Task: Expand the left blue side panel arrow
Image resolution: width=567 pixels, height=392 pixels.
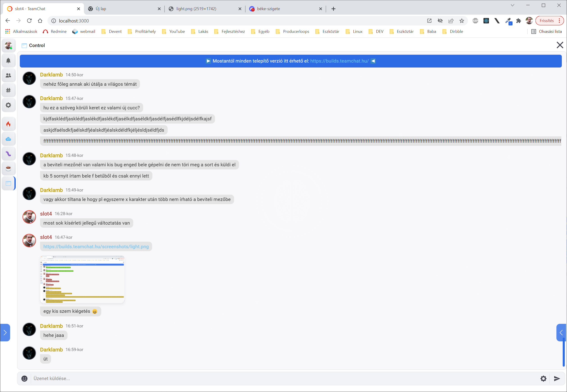Action: click(5, 333)
